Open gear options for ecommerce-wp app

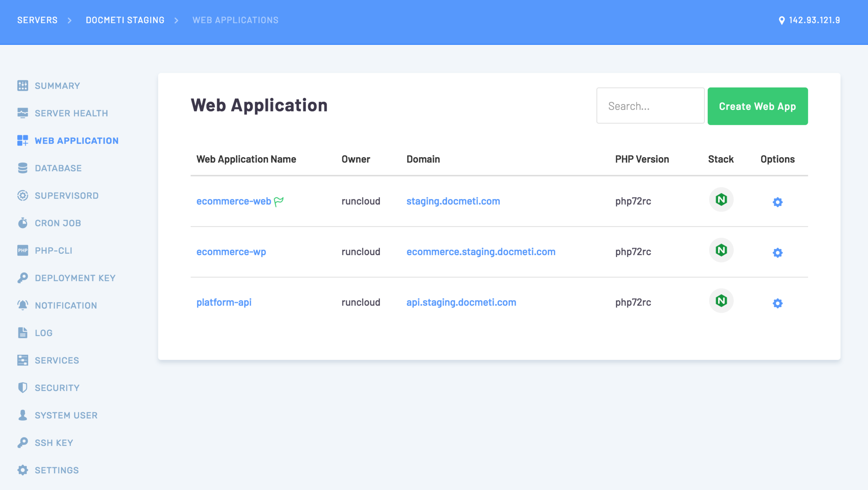click(x=777, y=252)
